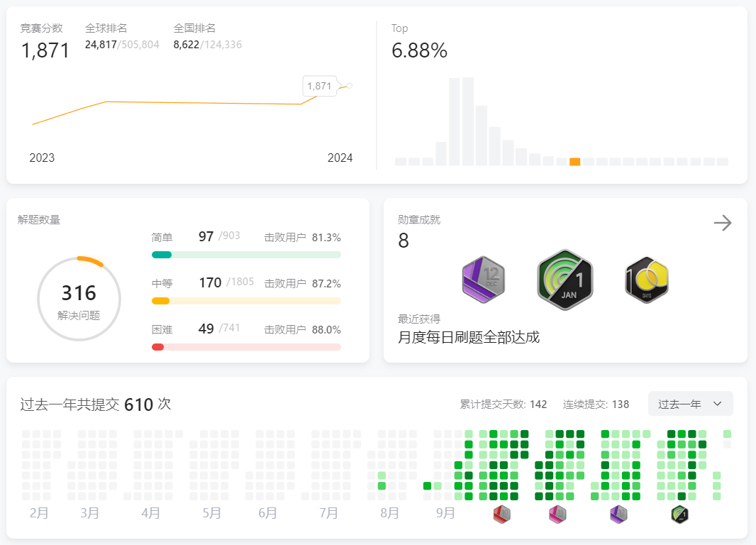Click the purple December badge in achievements
Image resolution: width=756 pixels, height=545 pixels.
(x=484, y=280)
